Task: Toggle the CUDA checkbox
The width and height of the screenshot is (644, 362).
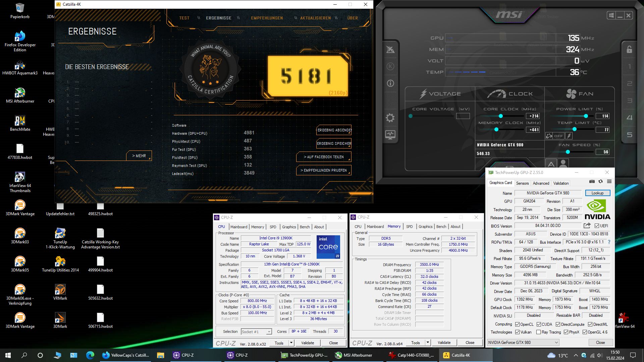Action: click(x=539, y=324)
